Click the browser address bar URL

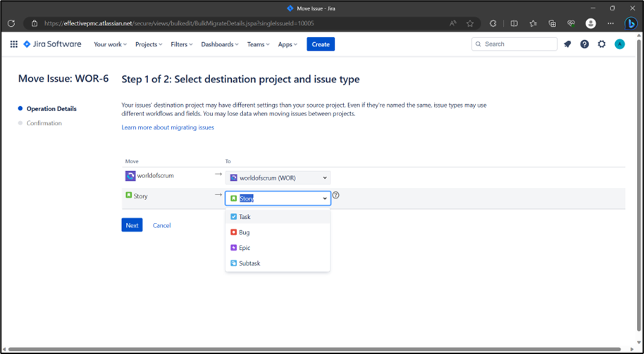click(x=179, y=23)
